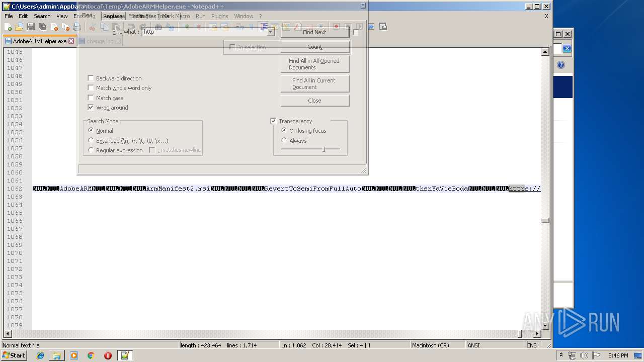Enable Backward direction checkbox
The height and width of the screenshot is (362, 644).
tap(91, 78)
